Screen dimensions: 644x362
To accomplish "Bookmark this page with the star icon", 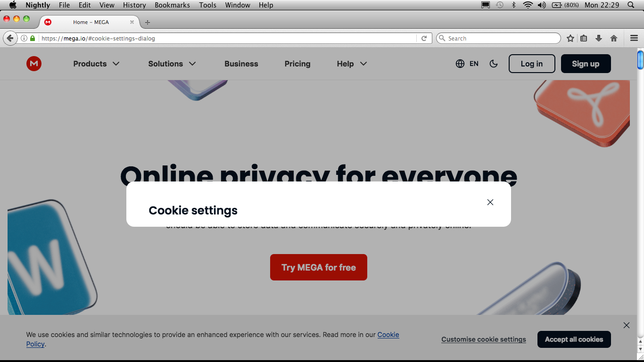I will coord(570,38).
